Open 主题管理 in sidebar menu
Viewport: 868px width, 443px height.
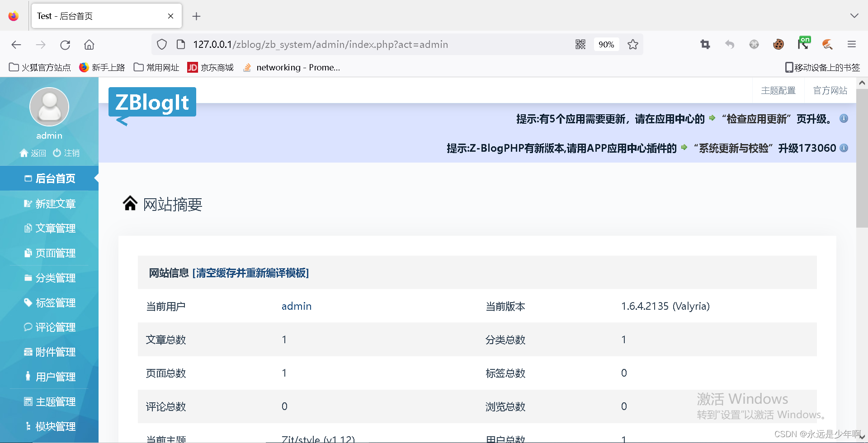(x=49, y=401)
